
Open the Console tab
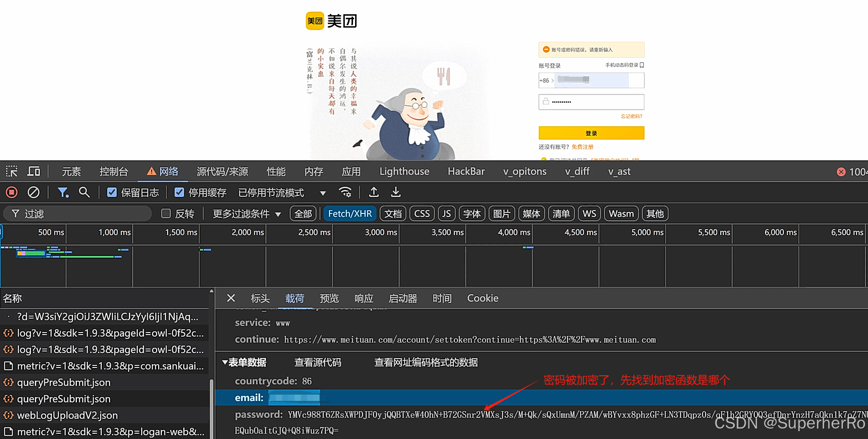tap(114, 171)
